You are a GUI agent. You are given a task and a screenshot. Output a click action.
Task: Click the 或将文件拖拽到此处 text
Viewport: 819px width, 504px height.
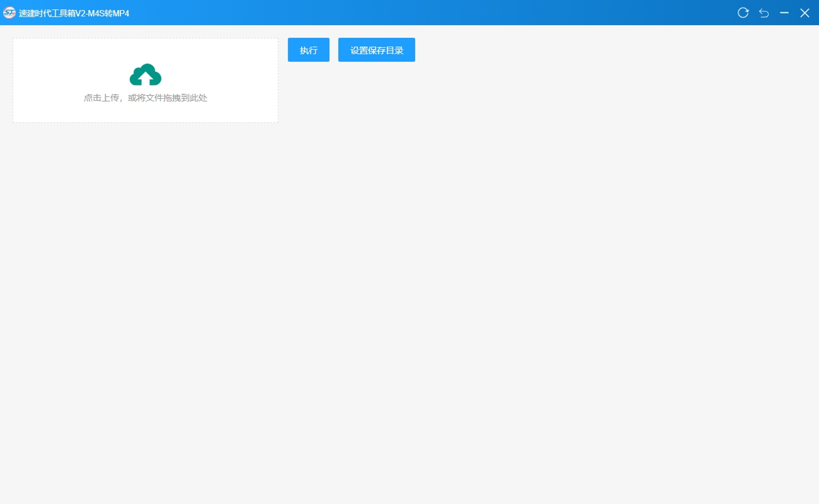(168, 98)
